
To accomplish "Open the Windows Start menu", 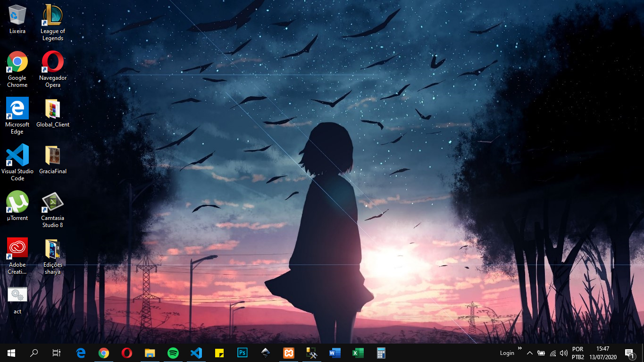I will click(11, 353).
